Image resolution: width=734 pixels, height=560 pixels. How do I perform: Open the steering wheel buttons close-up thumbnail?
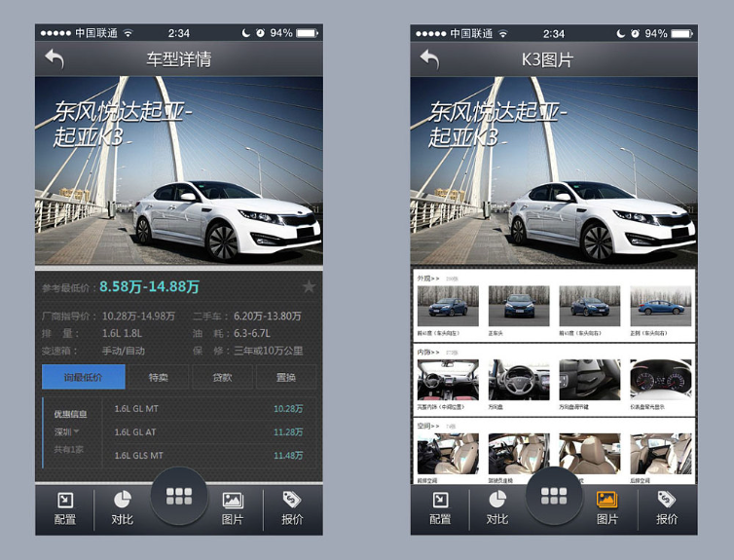point(590,380)
